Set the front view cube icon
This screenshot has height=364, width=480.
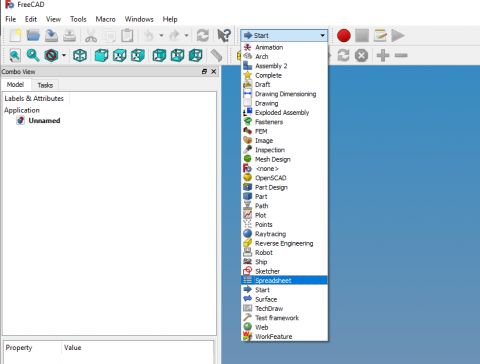click(x=101, y=55)
